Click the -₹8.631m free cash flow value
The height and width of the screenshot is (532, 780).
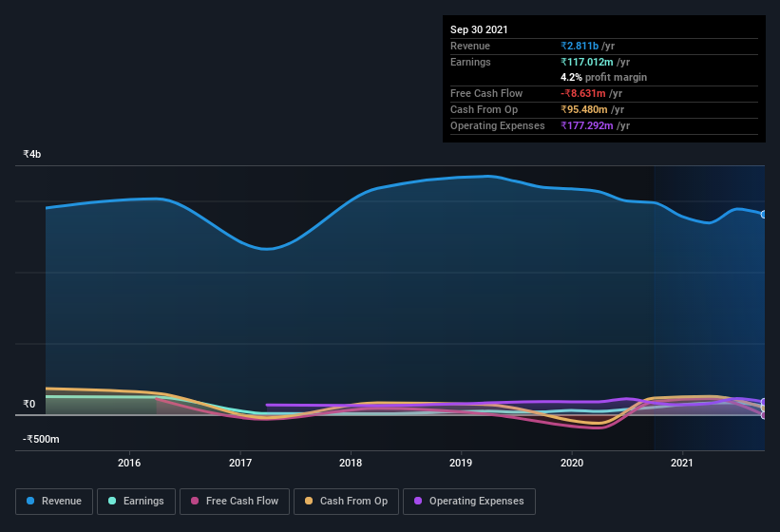(583, 93)
